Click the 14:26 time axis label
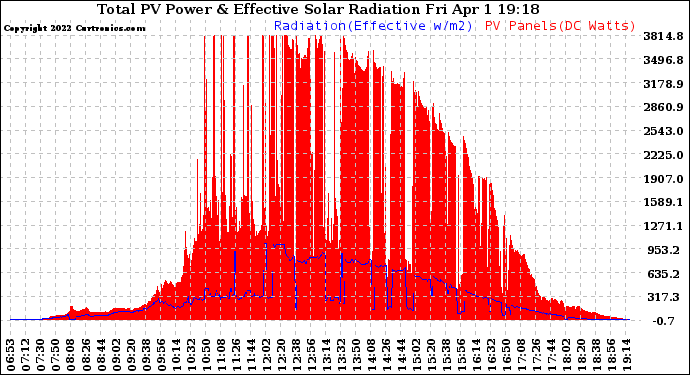Image resolution: width=690 pixels, height=375 pixels. 387,355
